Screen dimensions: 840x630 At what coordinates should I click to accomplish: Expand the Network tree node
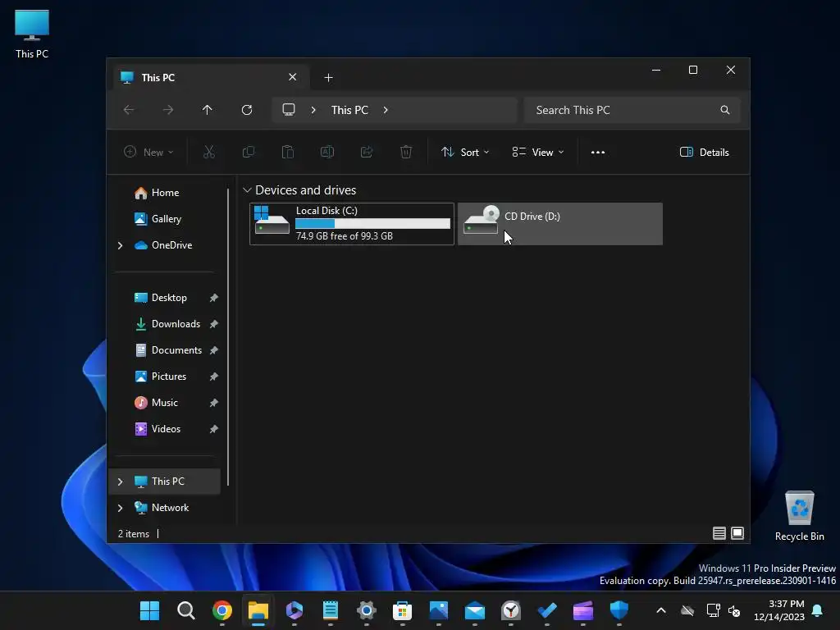[120, 508]
